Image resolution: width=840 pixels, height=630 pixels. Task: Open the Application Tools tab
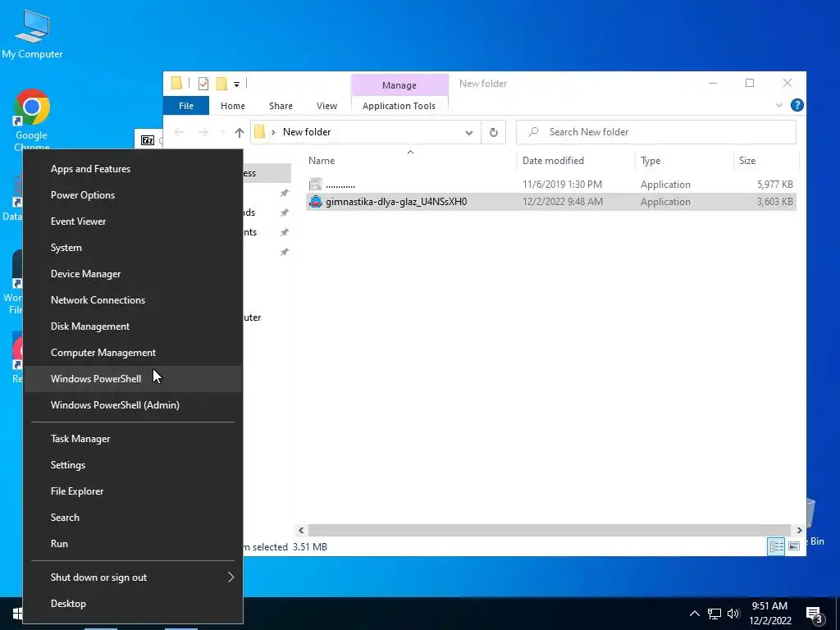(399, 106)
